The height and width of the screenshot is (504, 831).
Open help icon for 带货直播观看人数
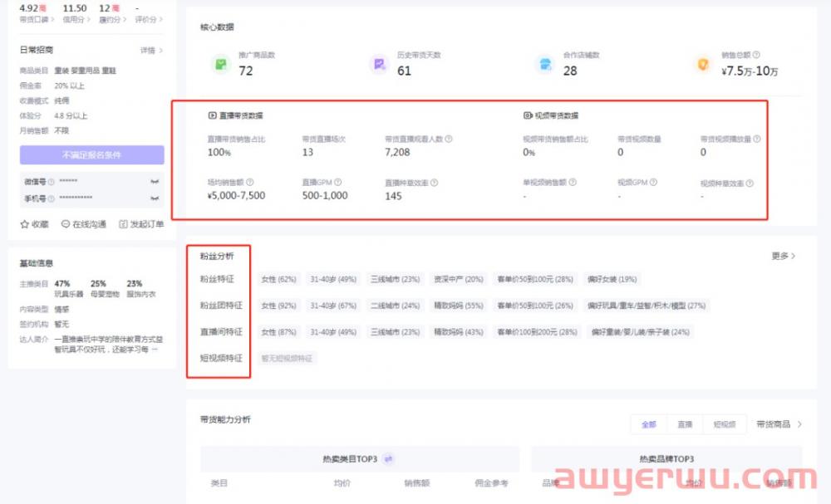[x=449, y=139]
